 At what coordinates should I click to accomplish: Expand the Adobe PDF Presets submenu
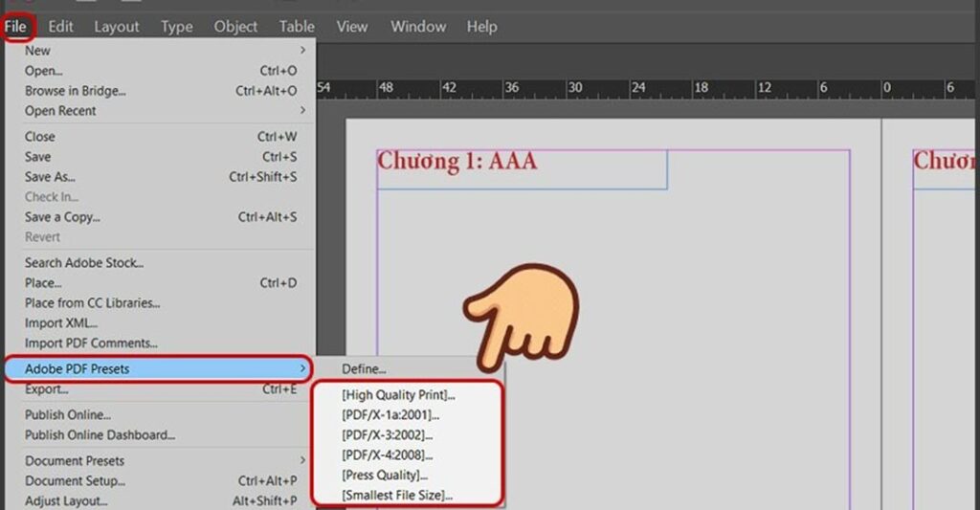pyautogui.click(x=160, y=368)
